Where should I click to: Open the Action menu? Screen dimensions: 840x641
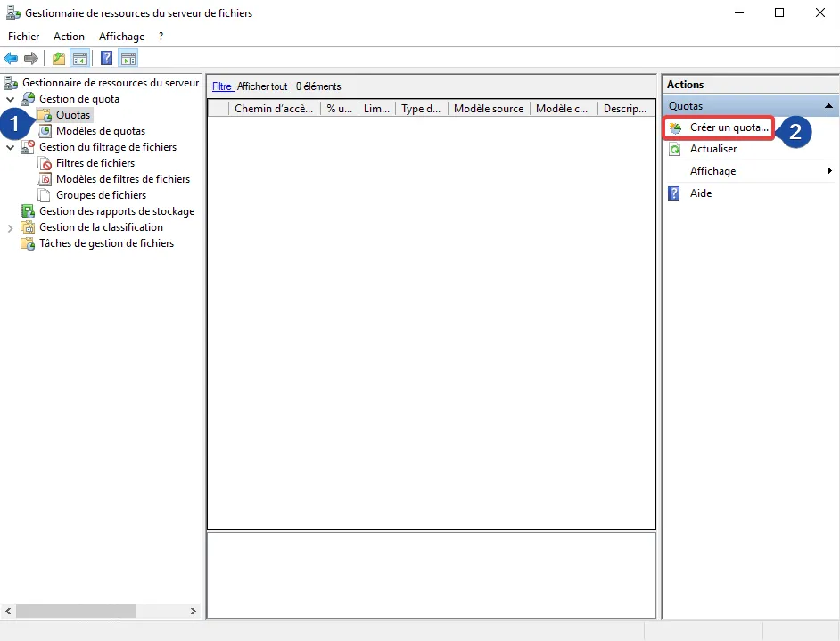coord(69,37)
